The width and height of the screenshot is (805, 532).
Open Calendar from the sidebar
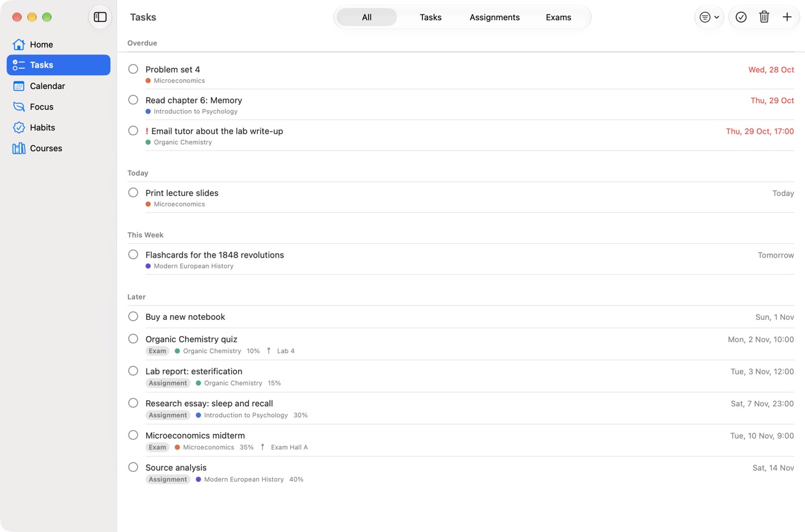coord(58,86)
